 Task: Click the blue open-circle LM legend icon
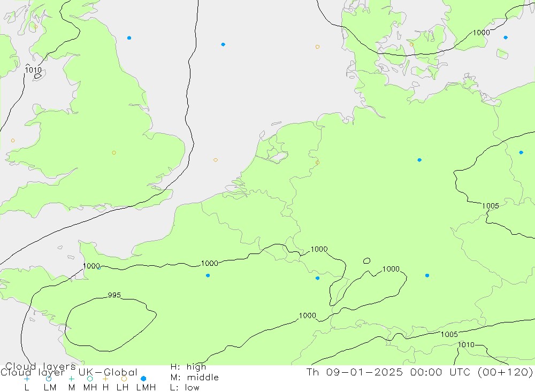(49, 379)
